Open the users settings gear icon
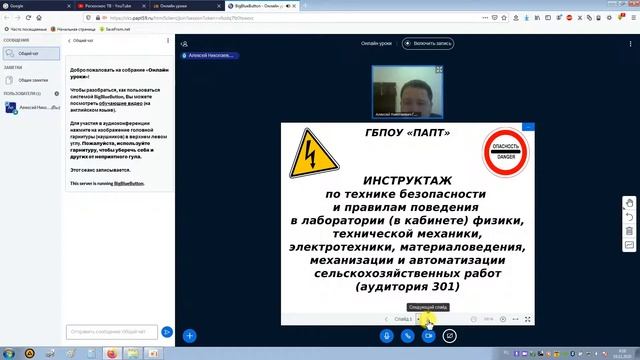 57,93
